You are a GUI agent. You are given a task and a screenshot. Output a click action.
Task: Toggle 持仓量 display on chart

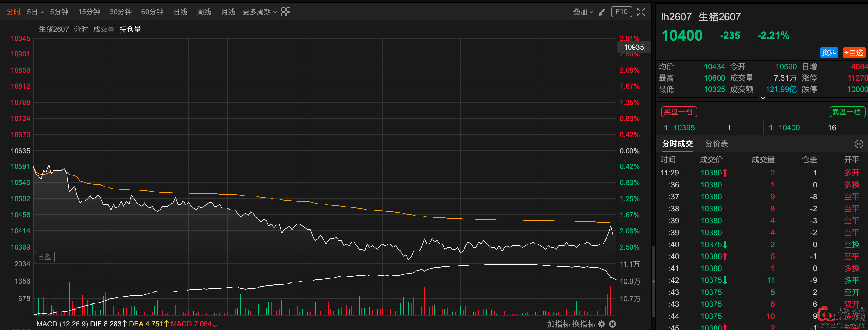point(130,29)
